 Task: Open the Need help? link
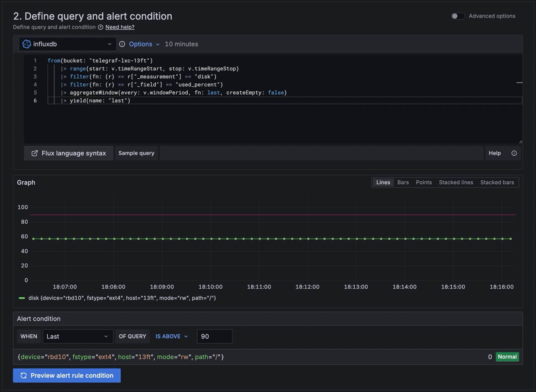120,27
